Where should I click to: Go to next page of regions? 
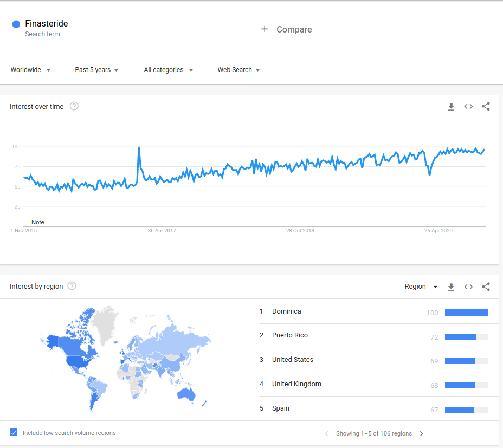(x=422, y=433)
